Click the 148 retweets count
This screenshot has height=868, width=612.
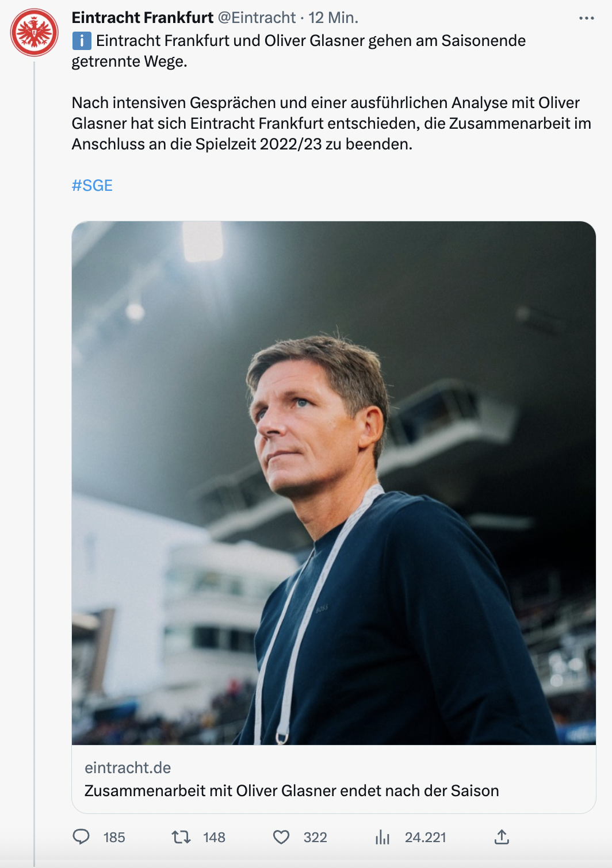(214, 838)
